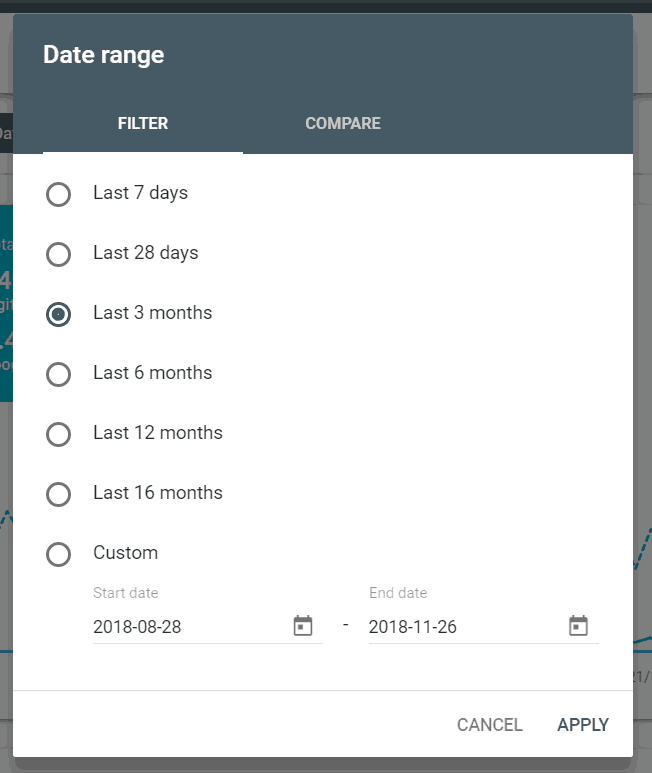The height and width of the screenshot is (773, 652).
Task: Switch to the Compare tab
Action: point(343,124)
